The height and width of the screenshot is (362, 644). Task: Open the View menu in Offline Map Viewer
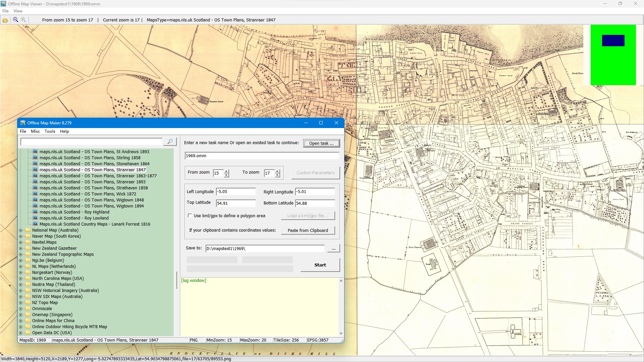click(x=18, y=11)
